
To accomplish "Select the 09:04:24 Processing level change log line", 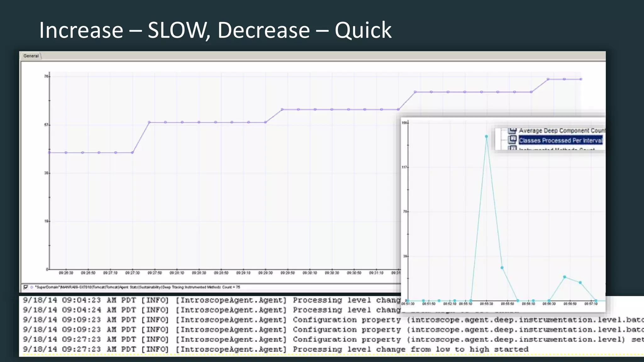I will point(212,310).
